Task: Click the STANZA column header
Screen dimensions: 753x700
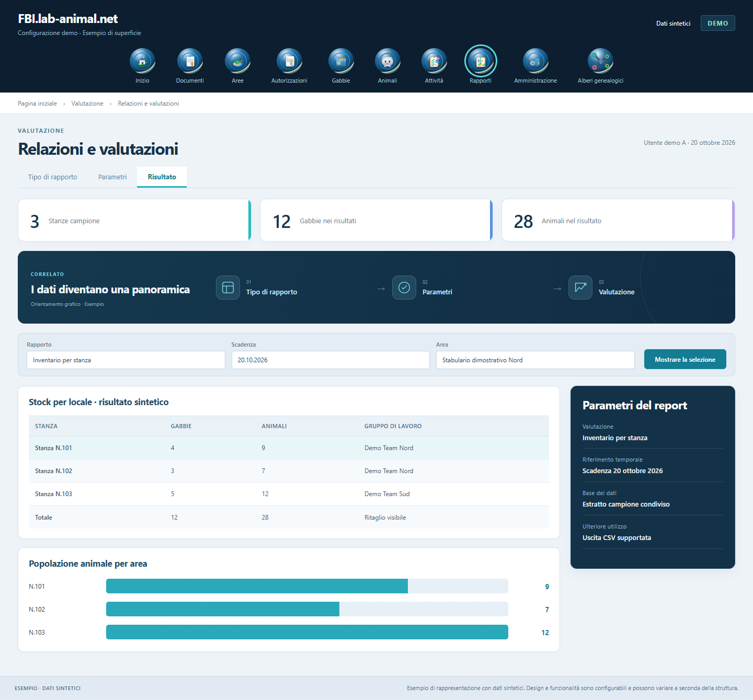Action: pyautogui.click(x=46, y=426)
